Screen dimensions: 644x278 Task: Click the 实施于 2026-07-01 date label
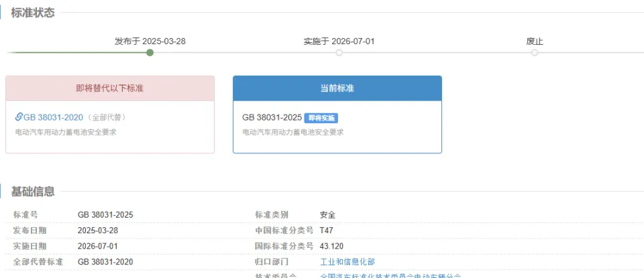pos(339,41)
